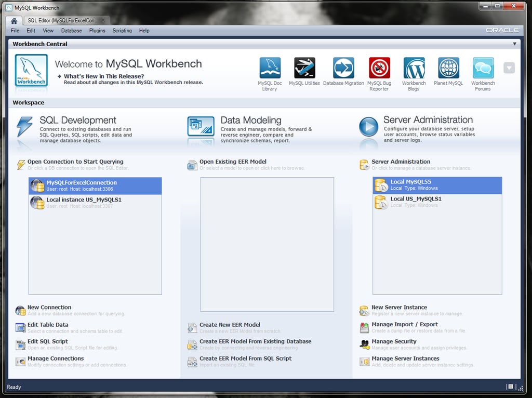The width and height of the screenshot is (532, 398).
Task: Click the SQL Development lightning bolt icon
Action: click(24, 127)
